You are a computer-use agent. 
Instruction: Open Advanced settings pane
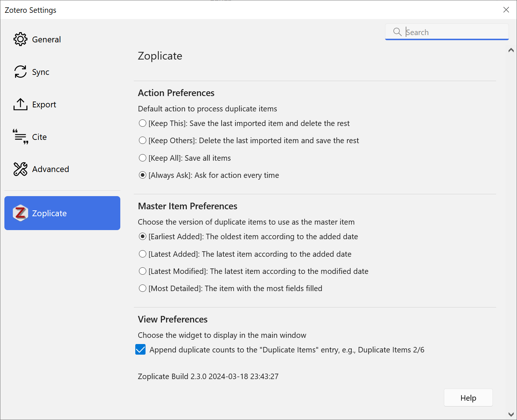(x=62, y=169)
